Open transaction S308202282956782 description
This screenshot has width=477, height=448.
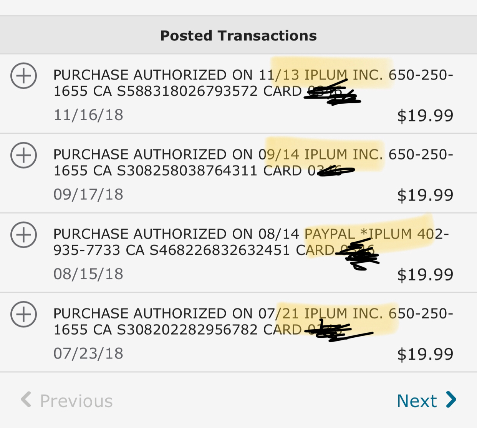coord(253,322)
